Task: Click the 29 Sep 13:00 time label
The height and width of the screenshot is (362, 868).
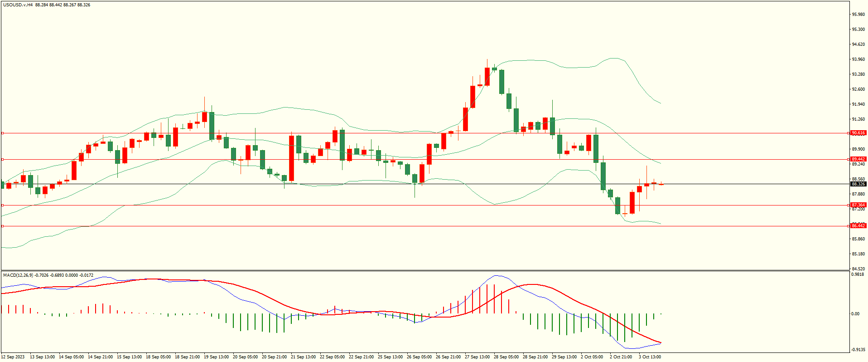Action: [564, 357]
